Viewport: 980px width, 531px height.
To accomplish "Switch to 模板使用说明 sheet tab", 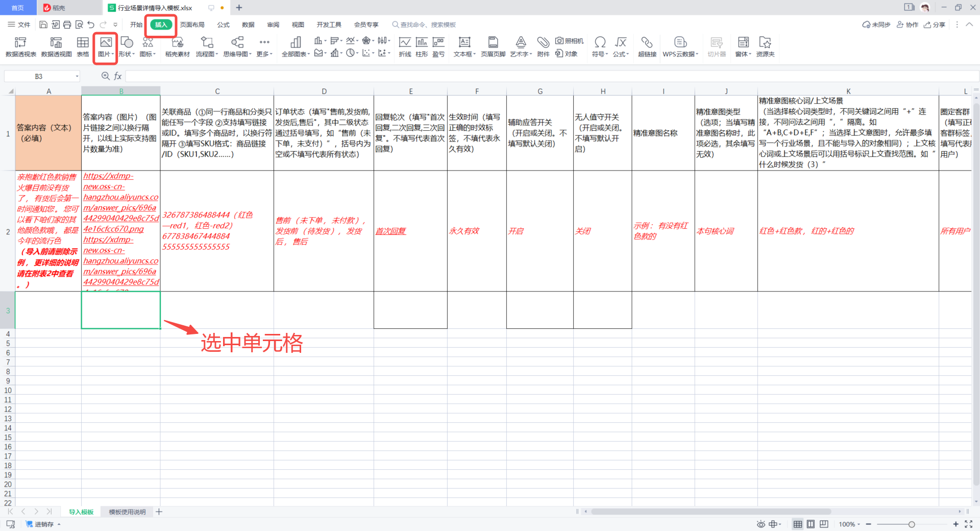I will coord(127,512).
